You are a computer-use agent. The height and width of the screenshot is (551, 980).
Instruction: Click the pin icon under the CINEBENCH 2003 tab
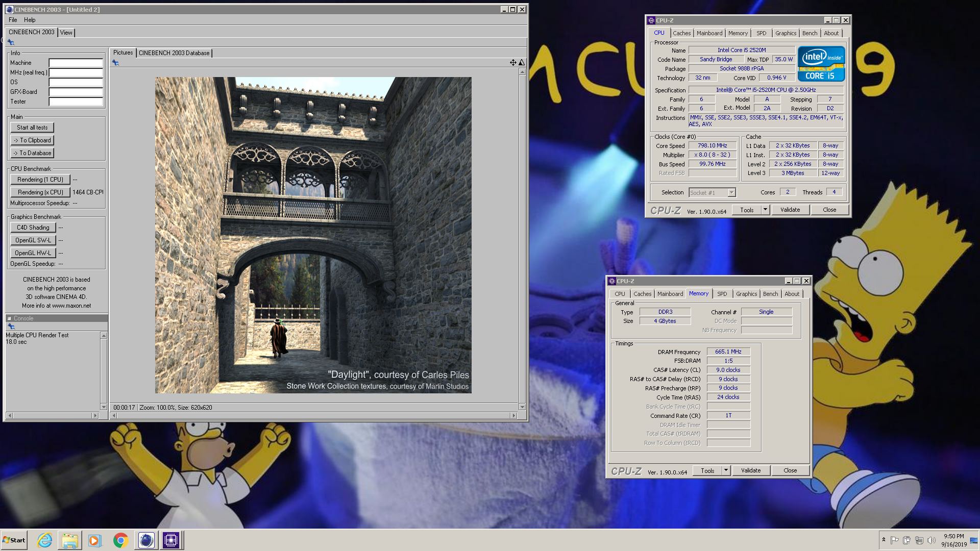11,42
